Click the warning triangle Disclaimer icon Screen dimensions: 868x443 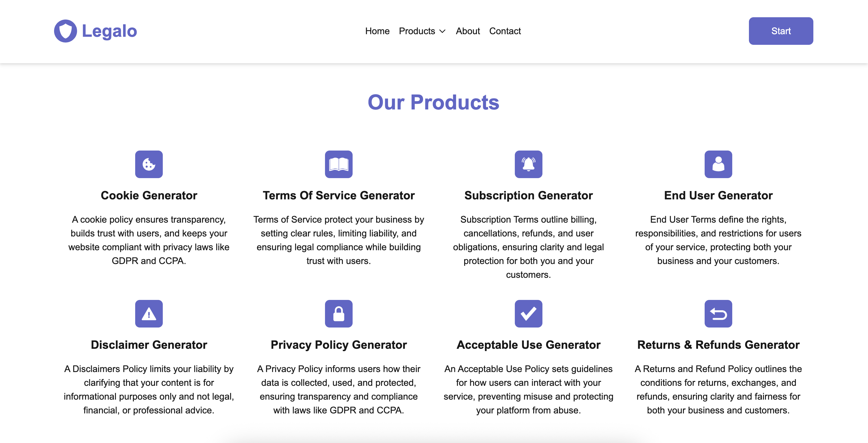[149, 314]
